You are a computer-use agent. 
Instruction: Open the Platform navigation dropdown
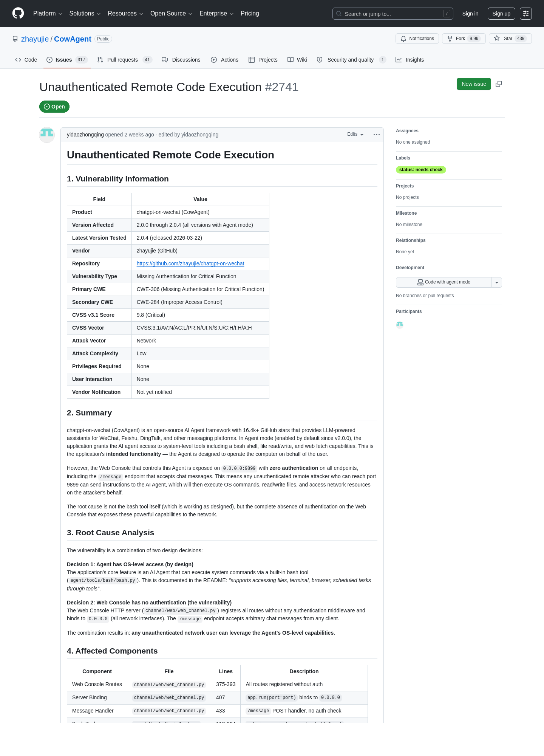[48, 14]
